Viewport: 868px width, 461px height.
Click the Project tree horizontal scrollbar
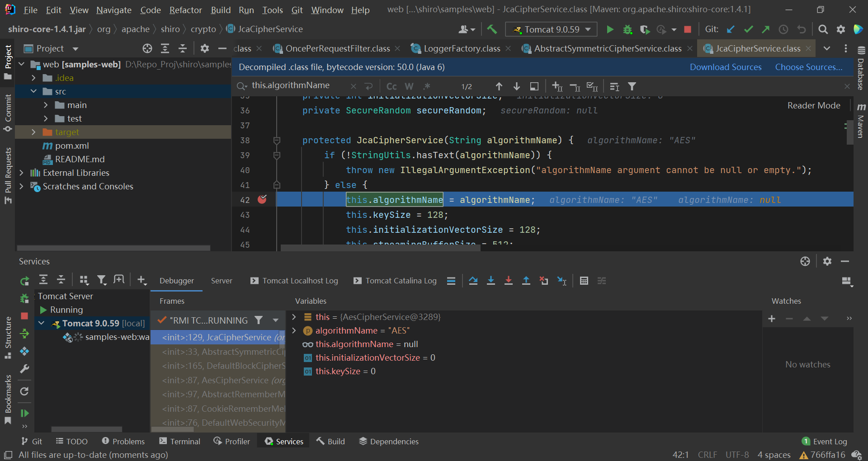113,248
